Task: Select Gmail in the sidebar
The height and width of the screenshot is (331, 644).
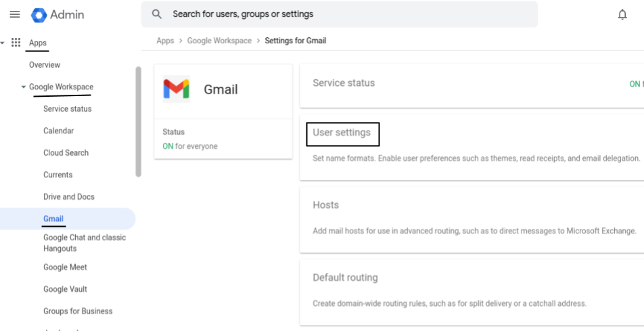Action: point(53,219)
